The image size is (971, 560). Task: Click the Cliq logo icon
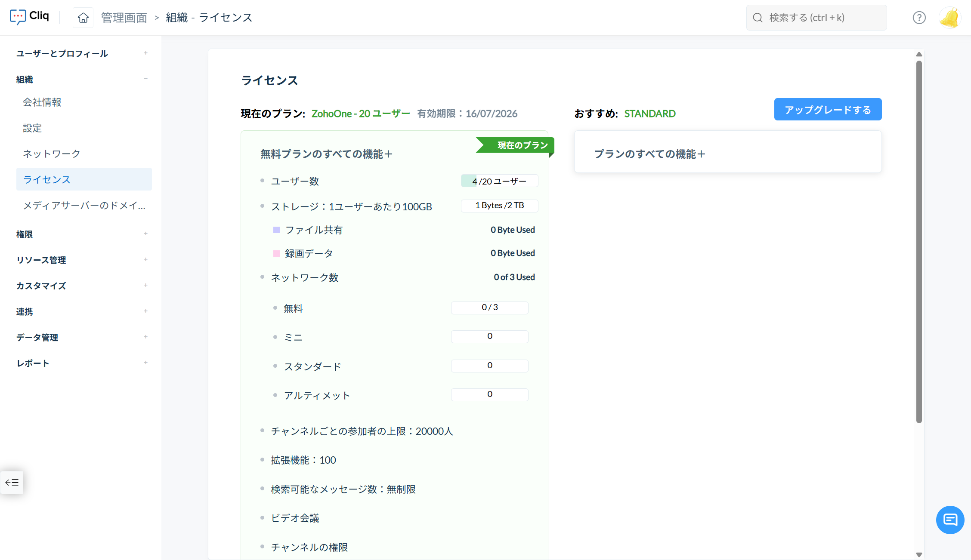click(18, 17)
